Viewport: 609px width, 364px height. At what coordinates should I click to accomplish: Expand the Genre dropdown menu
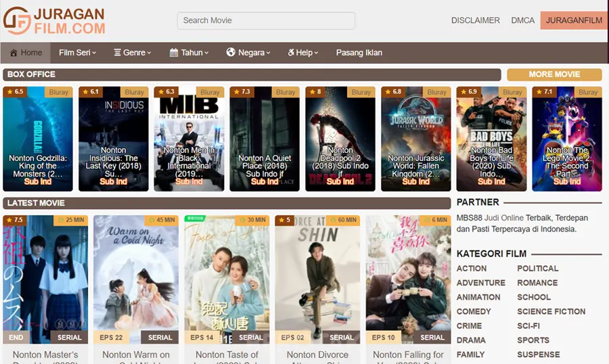[133, 53]
